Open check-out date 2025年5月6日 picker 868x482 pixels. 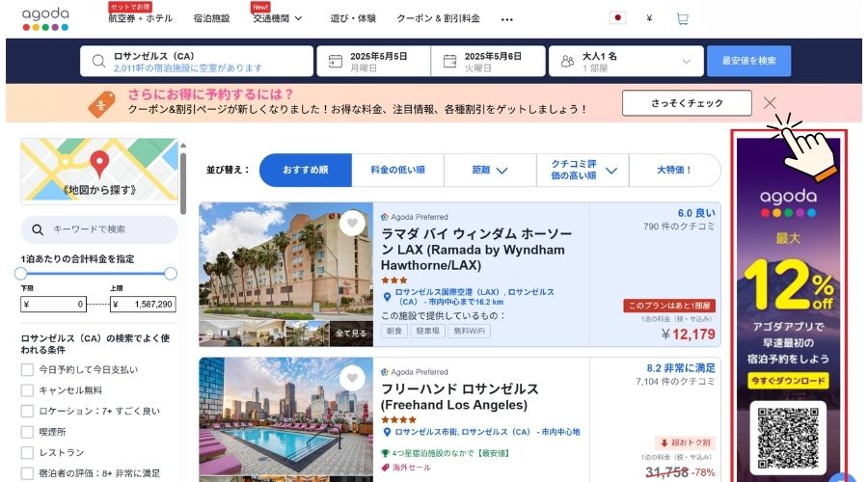pos(488,61)
